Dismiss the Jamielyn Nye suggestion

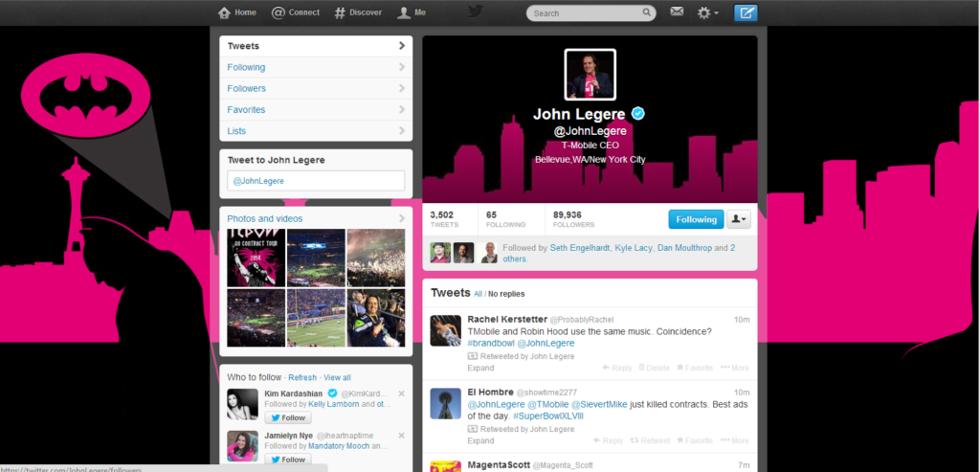point(401,435)
